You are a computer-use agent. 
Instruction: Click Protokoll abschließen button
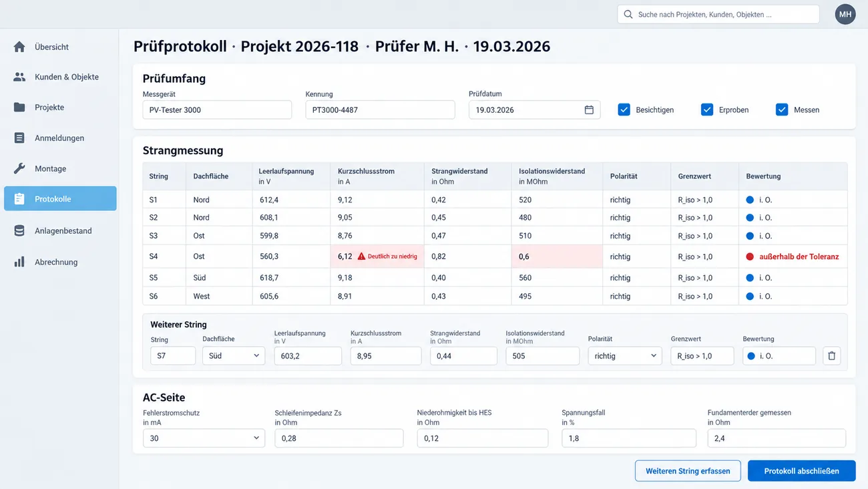click(x=802, y=471)
